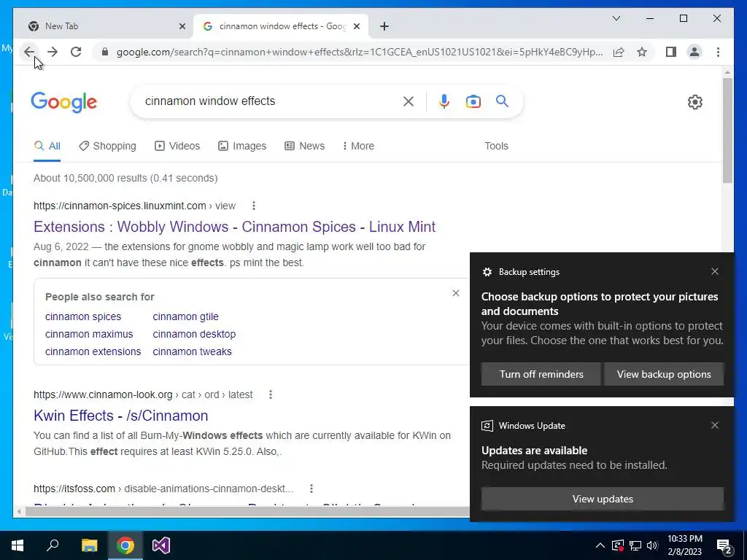Image resolution: width=747 pixels, height=560 pixels.
Task: Select the Shopping results tab
Action: (x=108, y=146)
